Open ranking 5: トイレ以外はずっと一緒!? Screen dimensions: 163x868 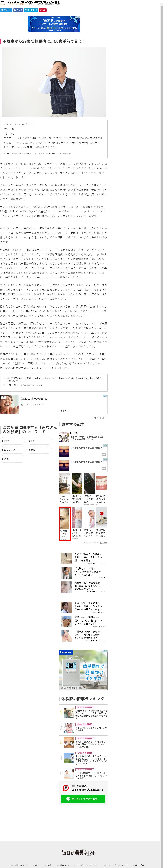pyautogui.click(x=83, y=774)
